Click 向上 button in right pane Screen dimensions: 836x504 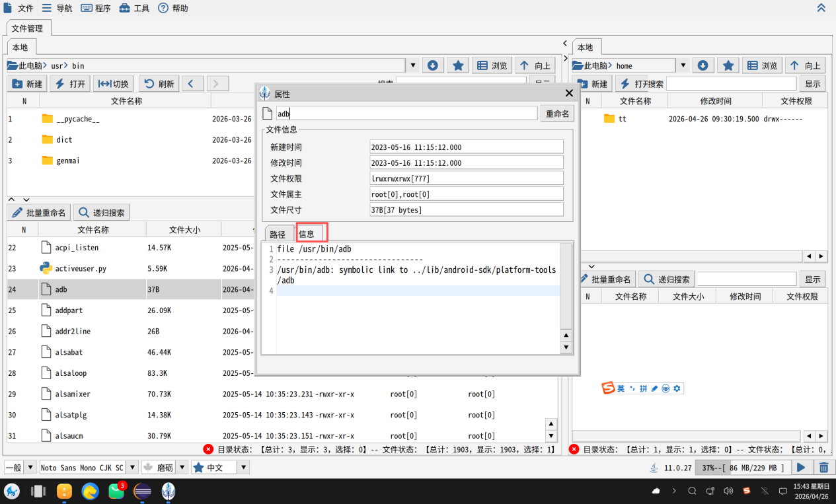[806, 65]
